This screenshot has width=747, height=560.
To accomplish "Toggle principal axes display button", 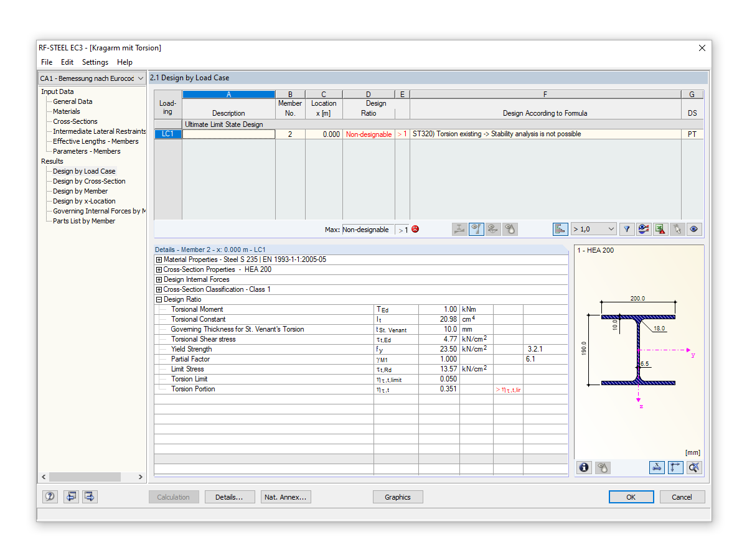I will [675, 467].
